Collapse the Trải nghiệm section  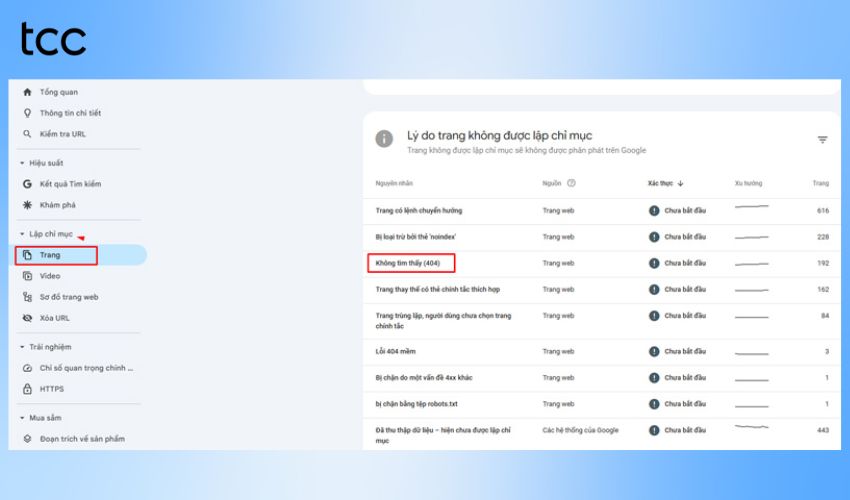click(x=22, y=347)
